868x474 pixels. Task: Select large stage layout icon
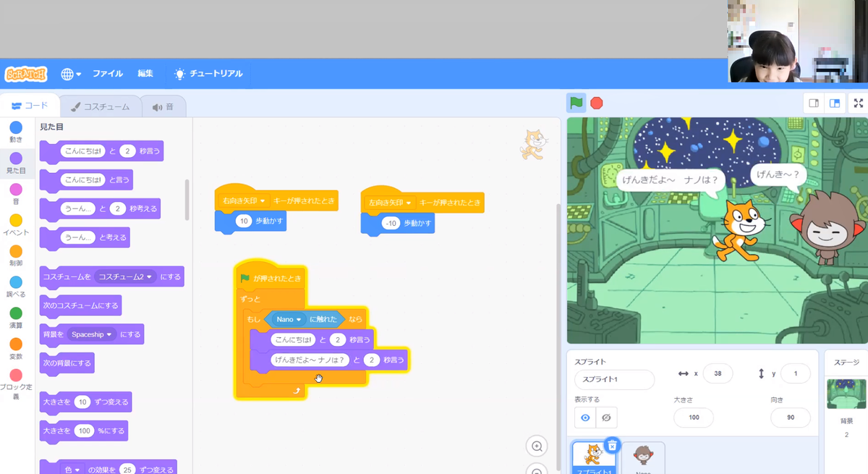click(835, 103)
